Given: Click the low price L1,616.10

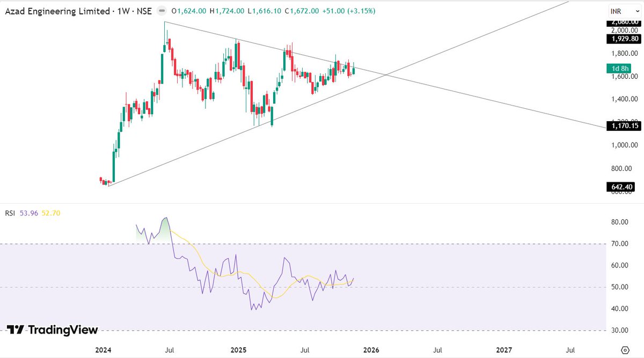Looking at the screenshot, I should (x=265, y=11).
